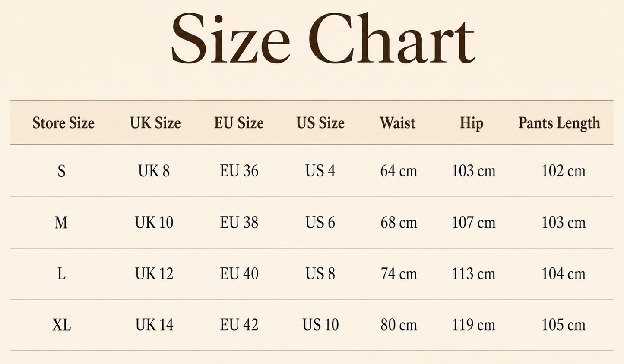The width and height of the screenshot is (624, 364).
Task: Click the UK Size column header
Action: [155, 123]
